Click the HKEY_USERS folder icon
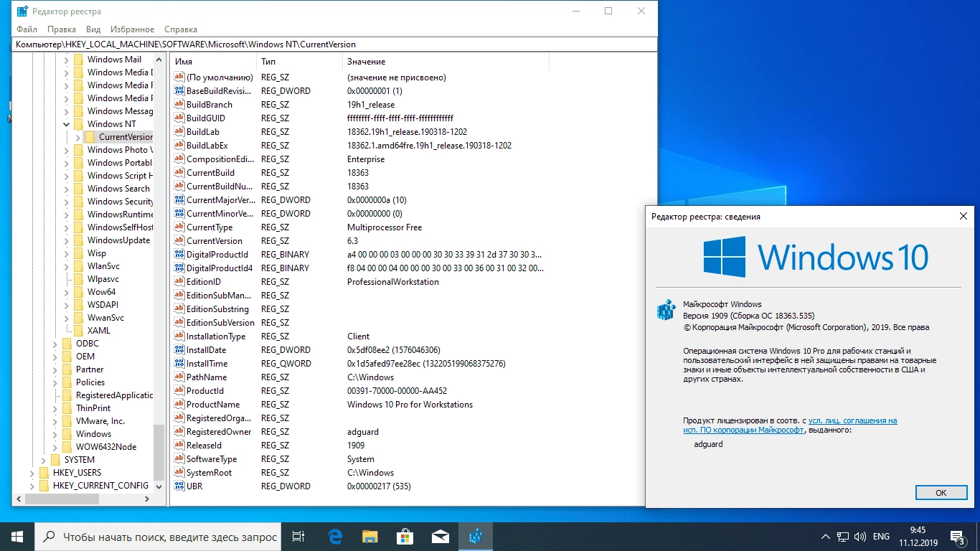The height and width of the screenshot is (551, 980). tap(44, 473)
